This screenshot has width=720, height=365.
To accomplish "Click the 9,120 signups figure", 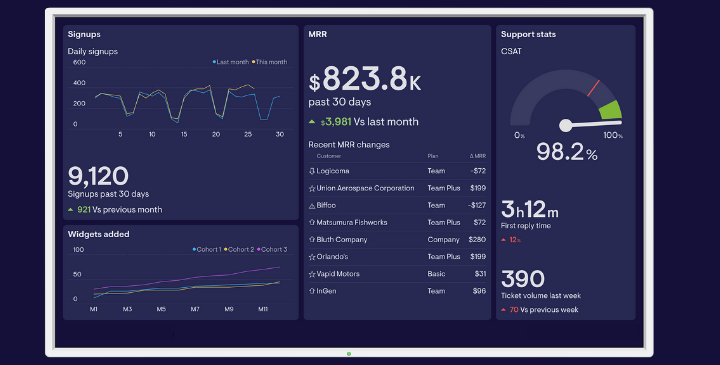I will 98,176.
